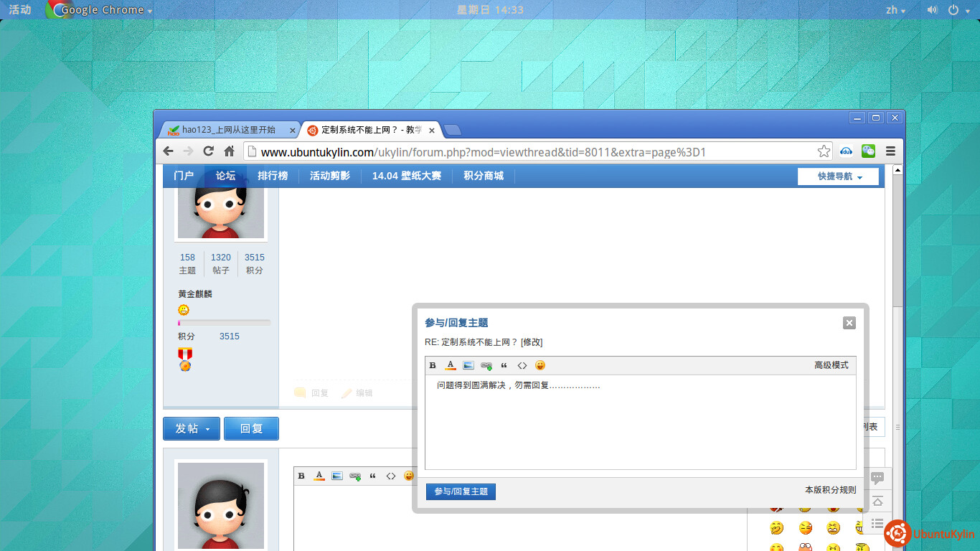980x551 pixels.
Task: Submit reply with 参与/回复主题 button
Action: [461, 491]
